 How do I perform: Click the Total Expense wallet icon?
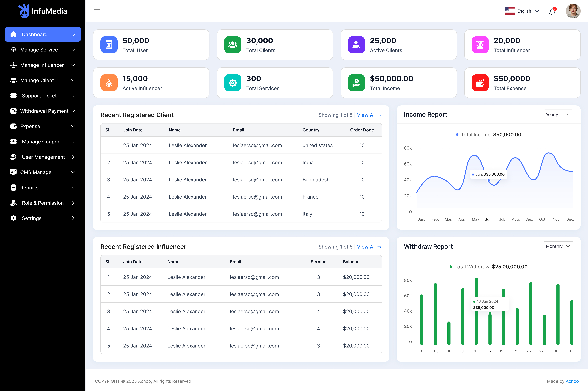coord(480,83)
